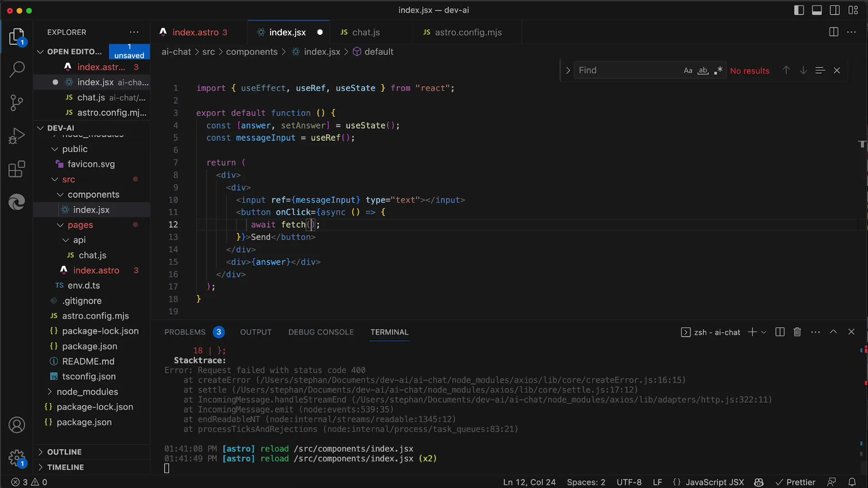Collapse the pages folder
868x488 pixels.
tap(60, 225)
